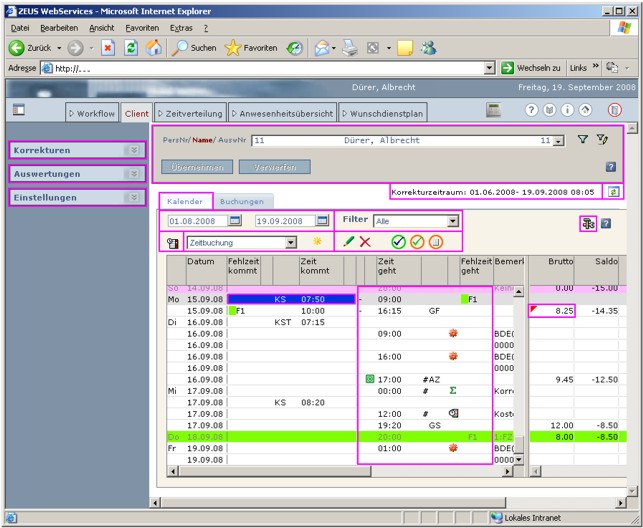Click the orange document circle icon
643x528 pixels.
[x=436, y=242]
